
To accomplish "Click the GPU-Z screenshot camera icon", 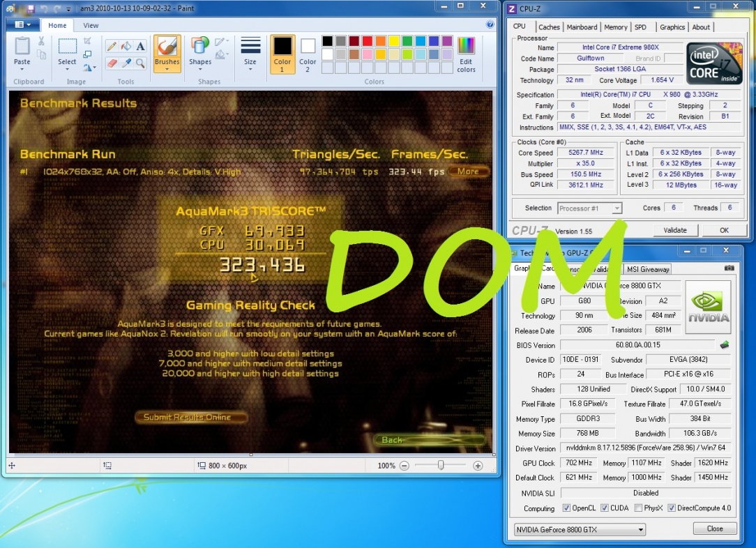I will tap(729, 268).
